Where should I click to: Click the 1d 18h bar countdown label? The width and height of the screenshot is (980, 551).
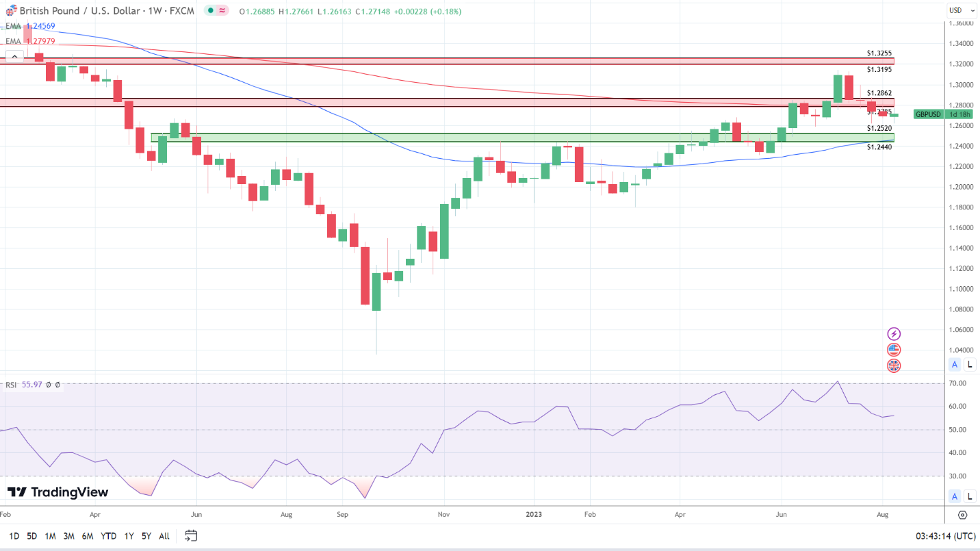[x=958, y=114]
